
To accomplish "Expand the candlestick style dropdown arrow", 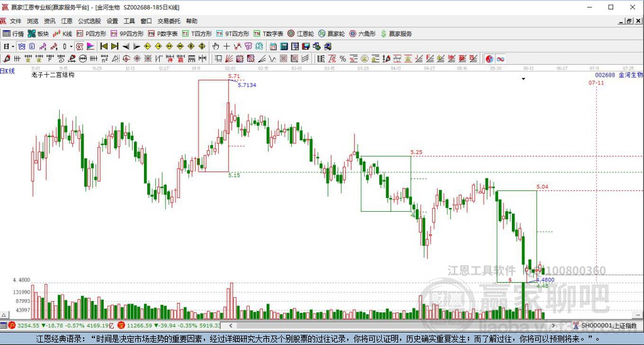I will (x=70, y=47).
